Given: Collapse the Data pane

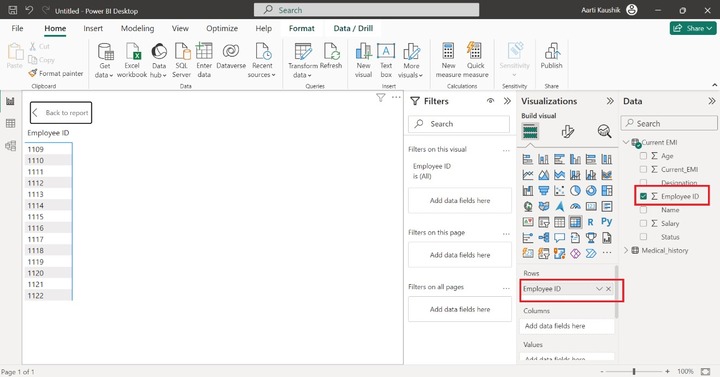Looking at the screenshot, I should [x=711, y=101].
